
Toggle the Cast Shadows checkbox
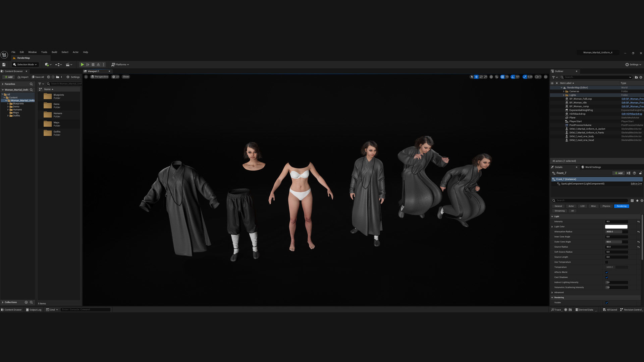[606, 277]
